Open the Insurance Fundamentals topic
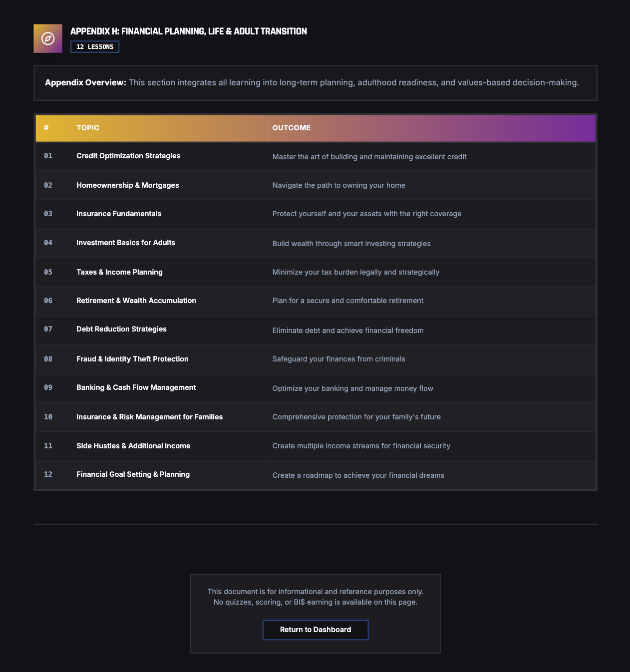Image resolution: width=630 pixels, height=672 pixels. (x=119, y=214)
